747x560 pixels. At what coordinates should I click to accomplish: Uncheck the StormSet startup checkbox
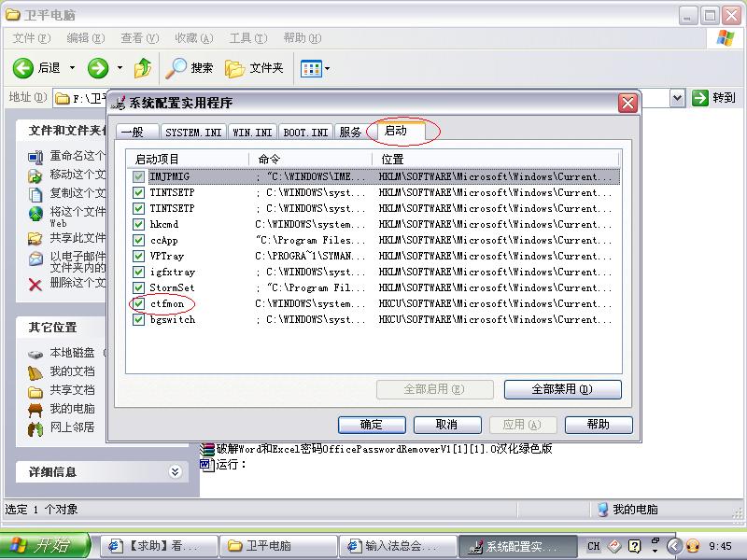138,287
